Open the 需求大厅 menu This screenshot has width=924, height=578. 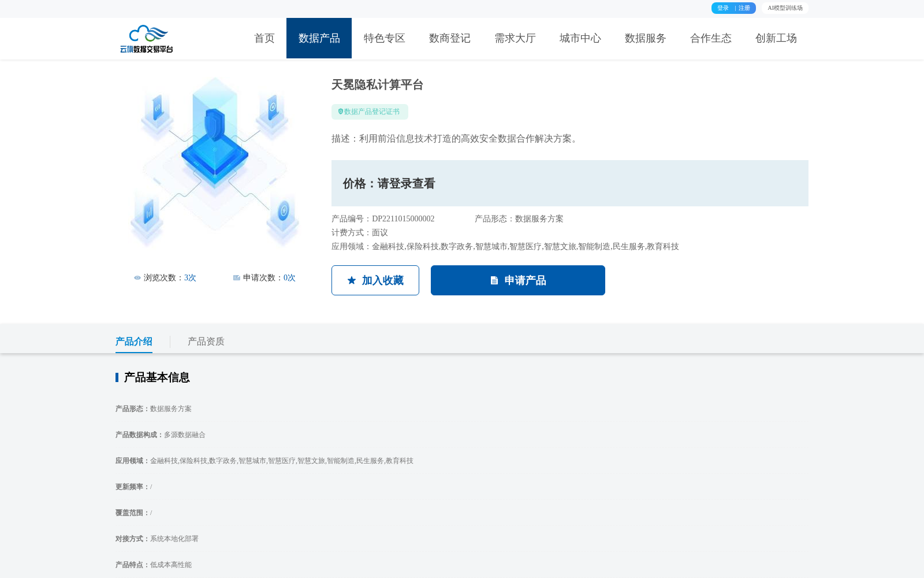[x=515, y=38]
